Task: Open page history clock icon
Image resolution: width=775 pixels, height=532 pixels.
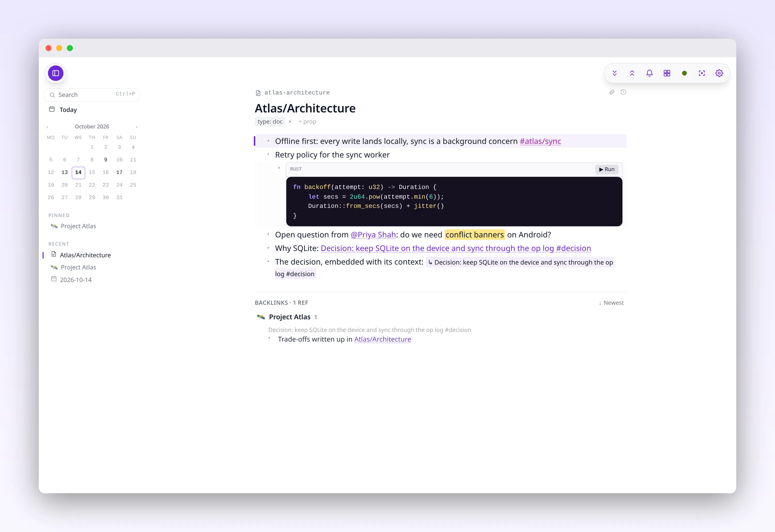Action: 623,92
